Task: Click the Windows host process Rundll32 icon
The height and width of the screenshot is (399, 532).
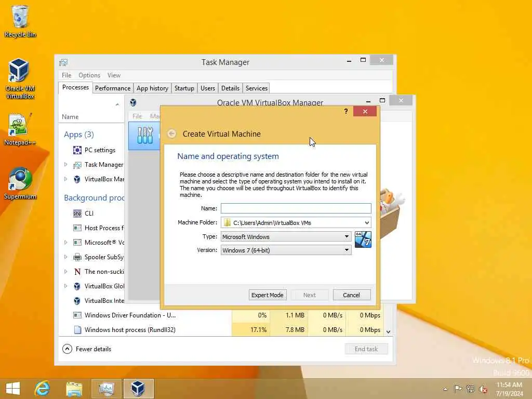Action: (78, 330)
